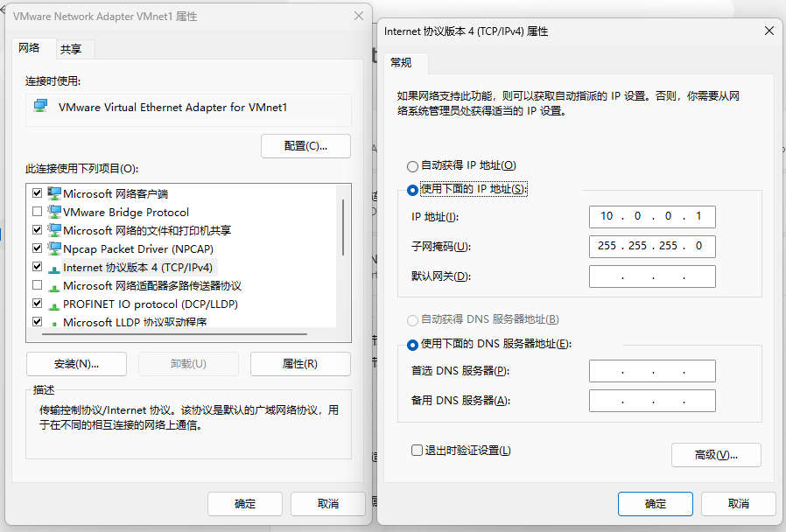Click the 高级(V)... button
This screenshot has height=532, width=786.
pos(716,455)
